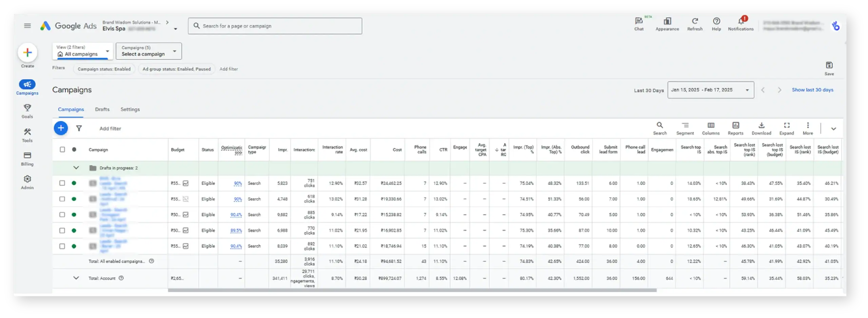Image resolution: width=868 pixels, height=318 pixels.
Task: Open the Select a campaign dropdown
Action: click(149, 51)
